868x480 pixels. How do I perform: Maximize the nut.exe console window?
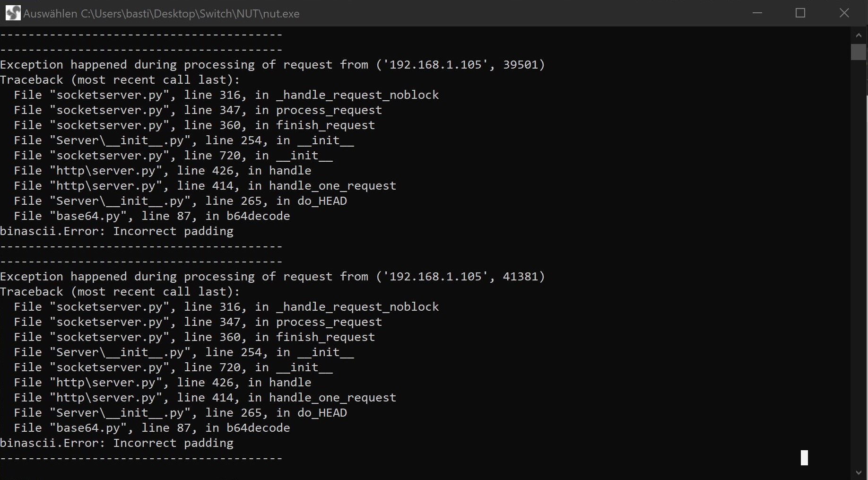pos(800,13)
